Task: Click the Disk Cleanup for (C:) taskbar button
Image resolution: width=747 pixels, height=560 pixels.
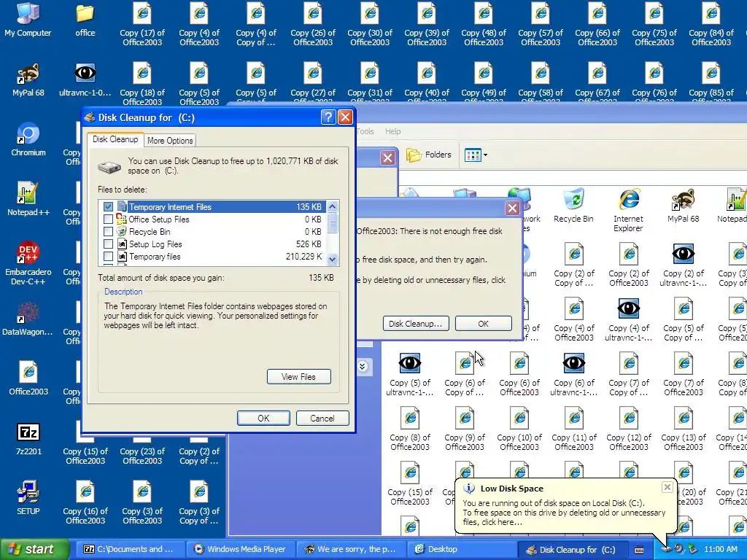Action: (572, 549)
